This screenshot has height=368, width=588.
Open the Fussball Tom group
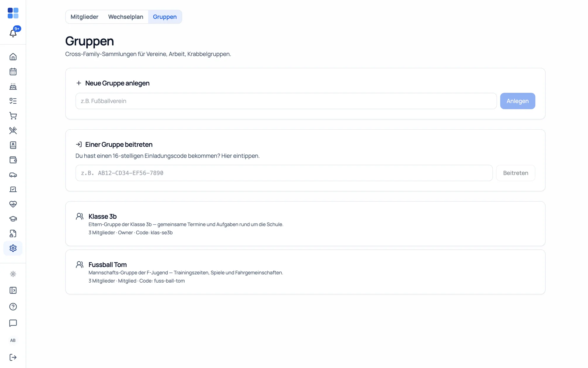[x=305, y=272]
